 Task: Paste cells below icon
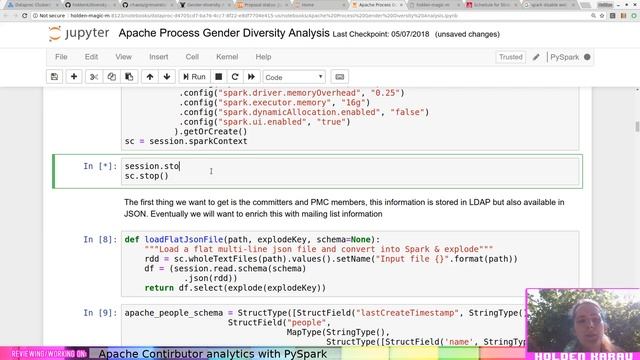pos(129,77)
